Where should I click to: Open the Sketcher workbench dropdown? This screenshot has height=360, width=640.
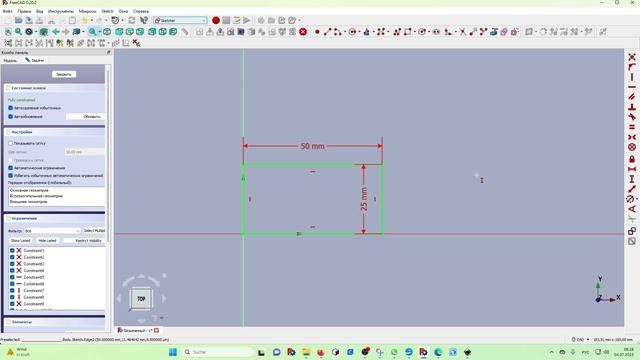180,20
